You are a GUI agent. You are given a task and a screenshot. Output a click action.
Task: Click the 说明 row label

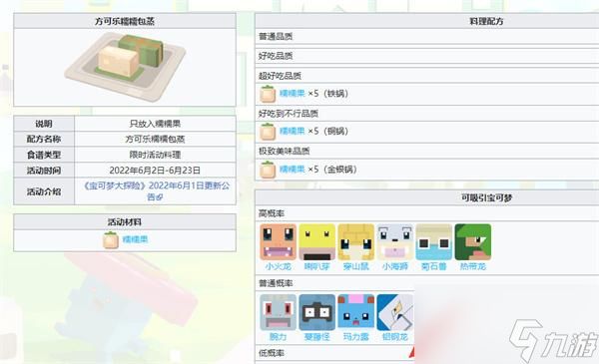(44, 124)
